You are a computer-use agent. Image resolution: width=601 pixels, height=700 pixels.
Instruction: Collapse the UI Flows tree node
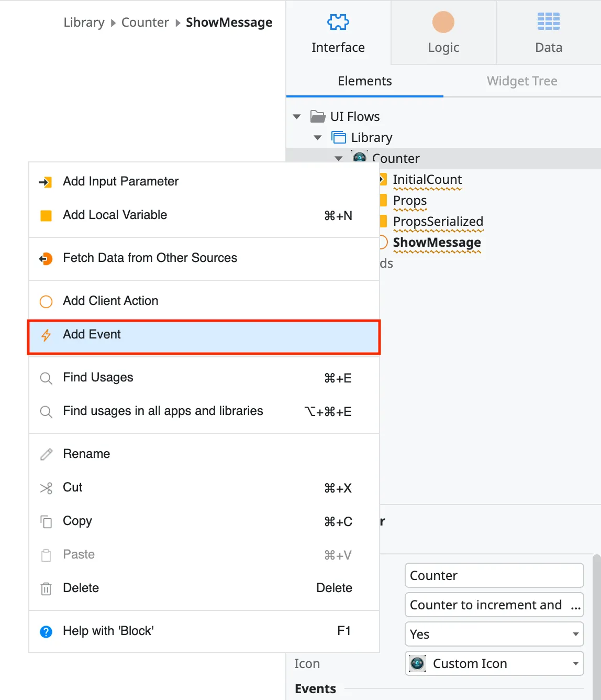(297, 116)
